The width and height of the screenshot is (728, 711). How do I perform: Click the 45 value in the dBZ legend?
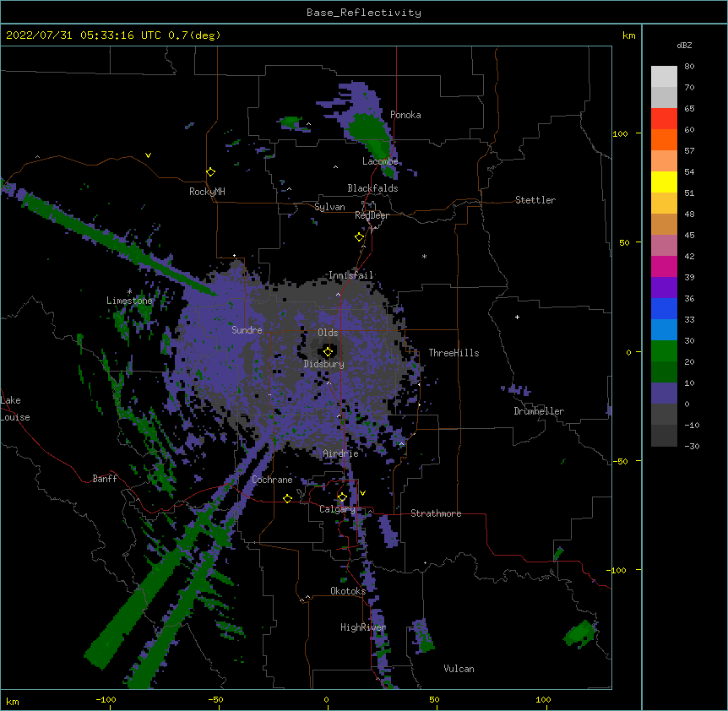(689, 236)
